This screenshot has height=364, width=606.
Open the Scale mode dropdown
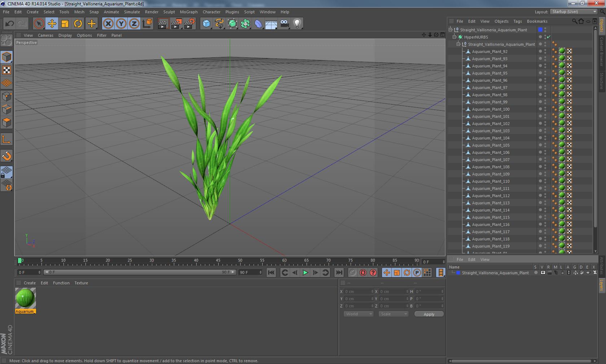(394, 314)
